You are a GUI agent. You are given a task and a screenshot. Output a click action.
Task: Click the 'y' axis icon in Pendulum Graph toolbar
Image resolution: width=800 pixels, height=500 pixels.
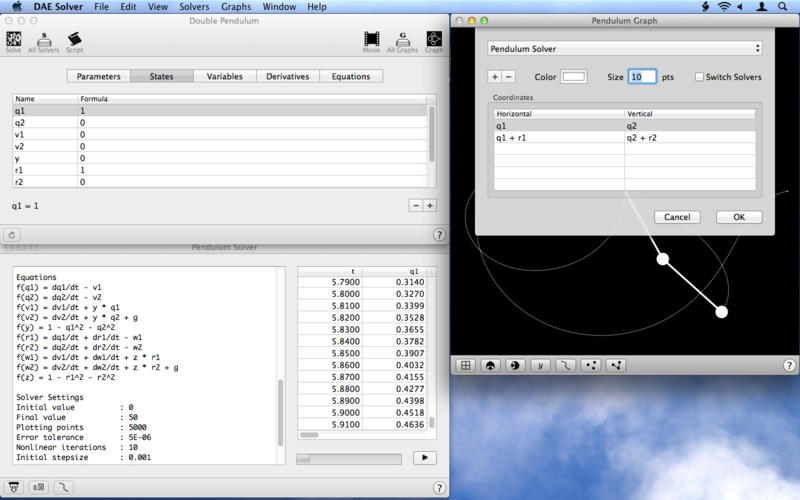pos(540,365)
